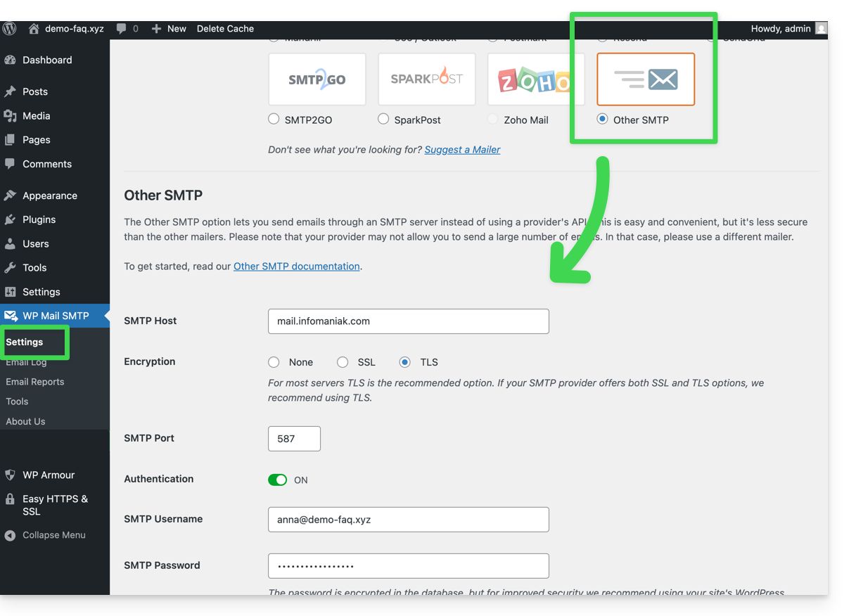The width and height of the screenshot is (849, 616).
Task: Click the SMTP Port field
Action: (294, 439)
